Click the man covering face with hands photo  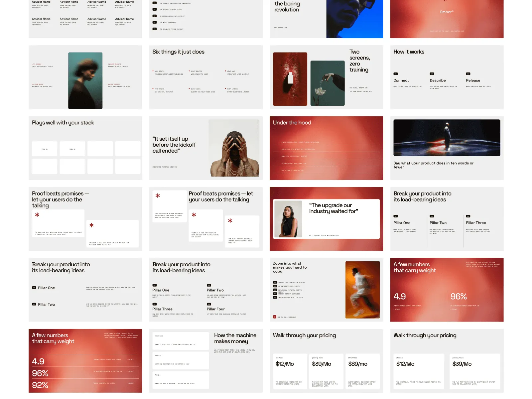tap(234, 148)
